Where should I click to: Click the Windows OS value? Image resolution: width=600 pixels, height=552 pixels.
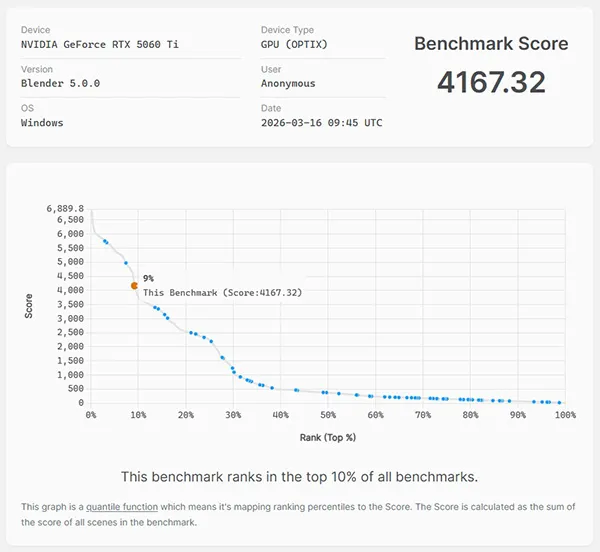pos(42,123)
